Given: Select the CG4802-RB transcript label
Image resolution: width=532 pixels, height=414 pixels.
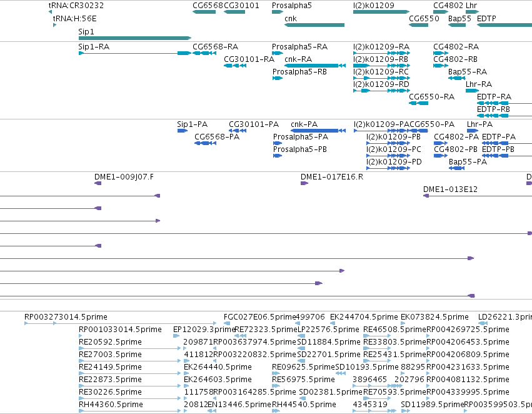Looking at the screenshot, I should pos(455,59).
